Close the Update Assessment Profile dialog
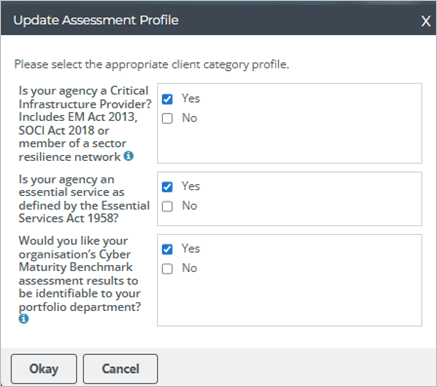Viewport: 437px width, 387px height. (426, 21)
